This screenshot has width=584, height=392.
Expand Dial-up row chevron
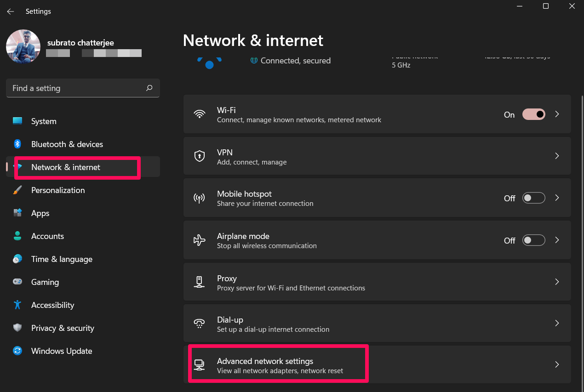tap(557, 323)
